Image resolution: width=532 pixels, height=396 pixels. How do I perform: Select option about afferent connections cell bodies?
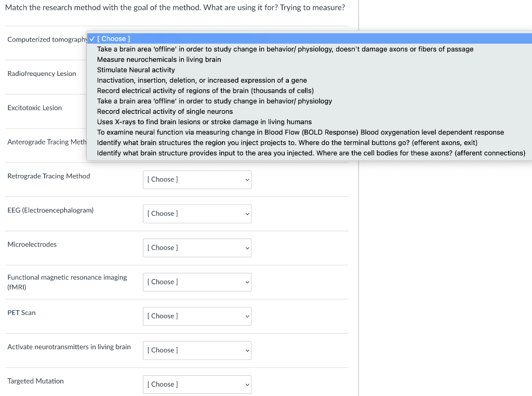(310, 153)
